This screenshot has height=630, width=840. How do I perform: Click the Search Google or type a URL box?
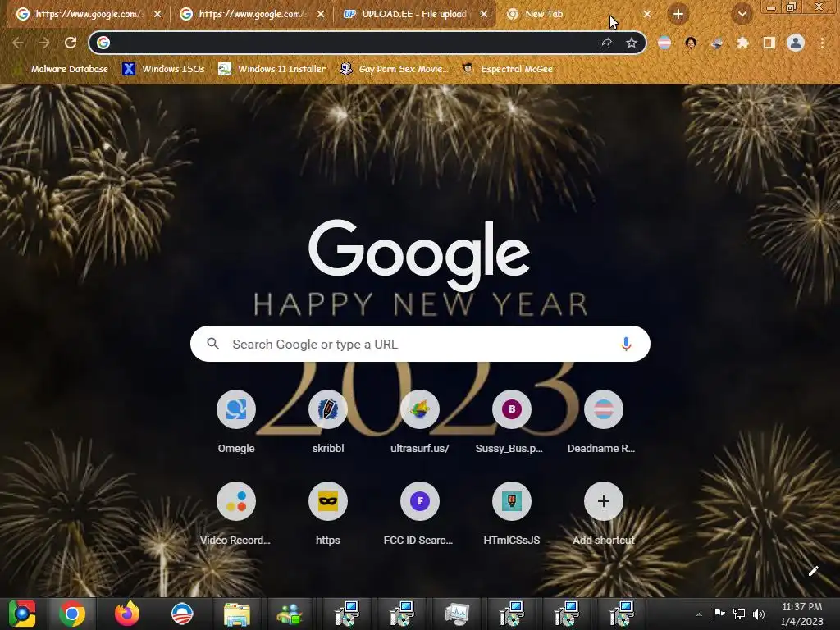click(420, 344)
